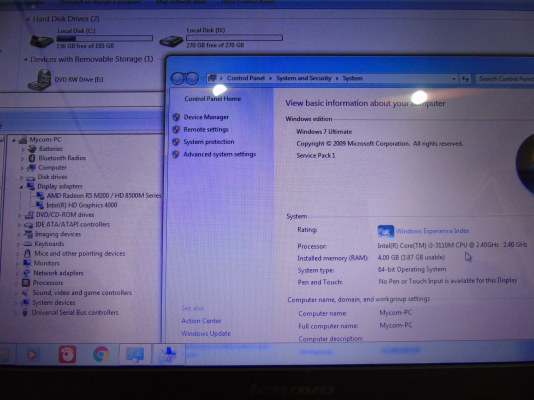Select Intel(R) HD Graphics 4000 adapter
The height and width of the screenshot is (400, 534).
point(81,205)
